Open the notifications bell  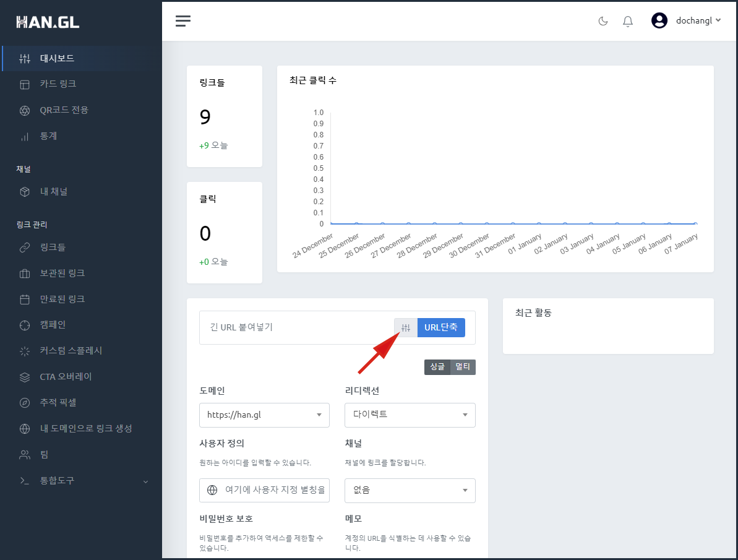[x=628, y=21]
